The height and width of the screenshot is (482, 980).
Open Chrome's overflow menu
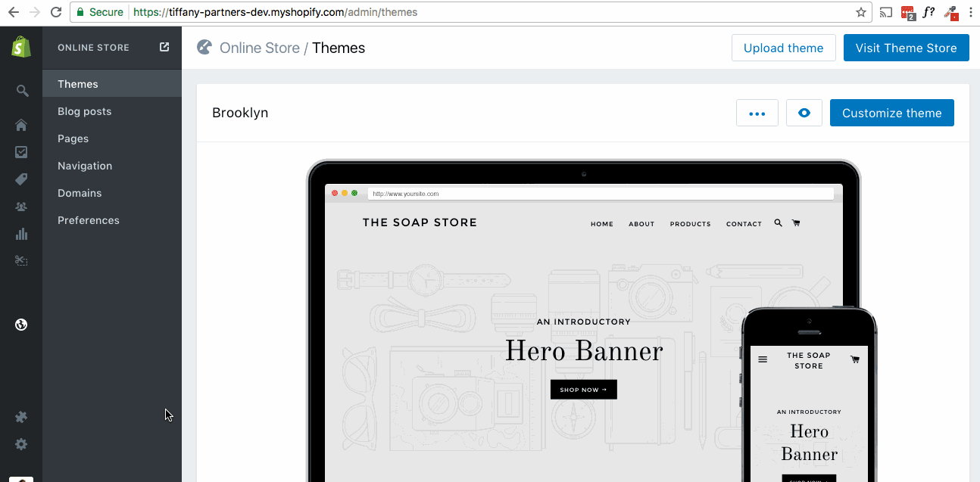[x=970, y=12]
